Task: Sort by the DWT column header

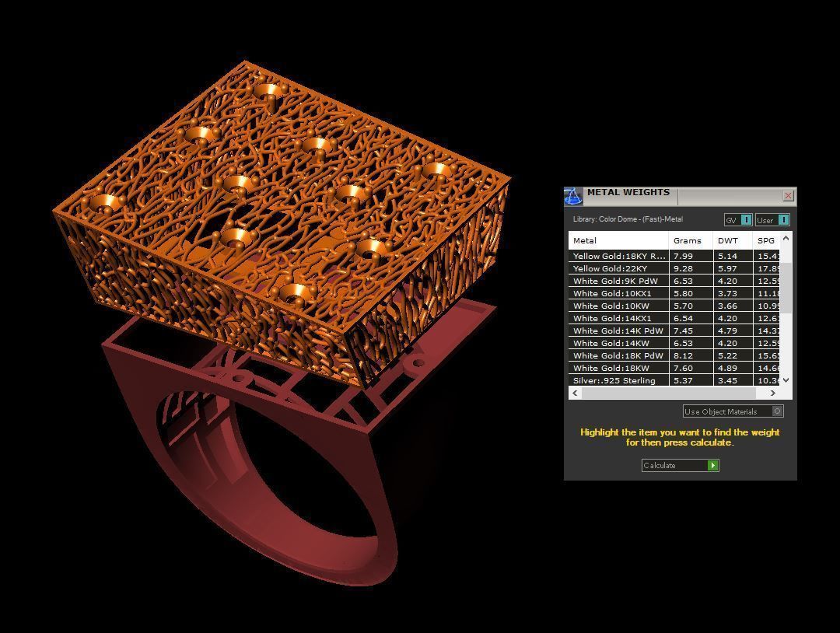Action: point(733,240)
